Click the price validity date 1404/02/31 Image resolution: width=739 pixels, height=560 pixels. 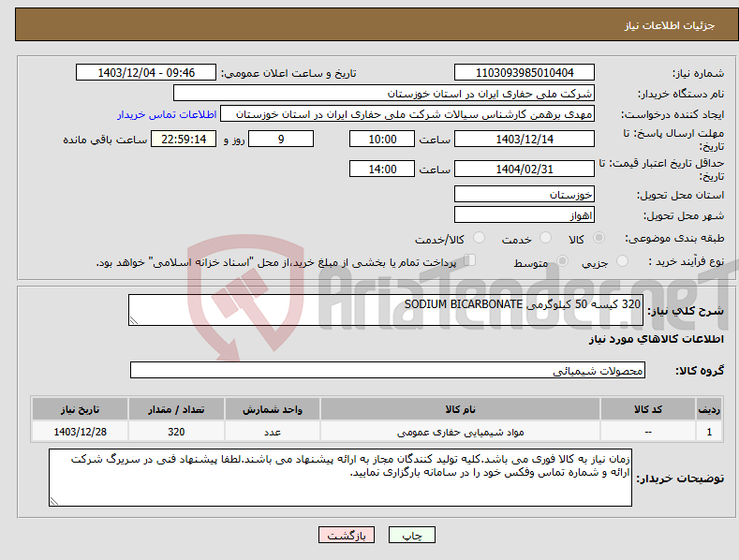coord(525,169)
